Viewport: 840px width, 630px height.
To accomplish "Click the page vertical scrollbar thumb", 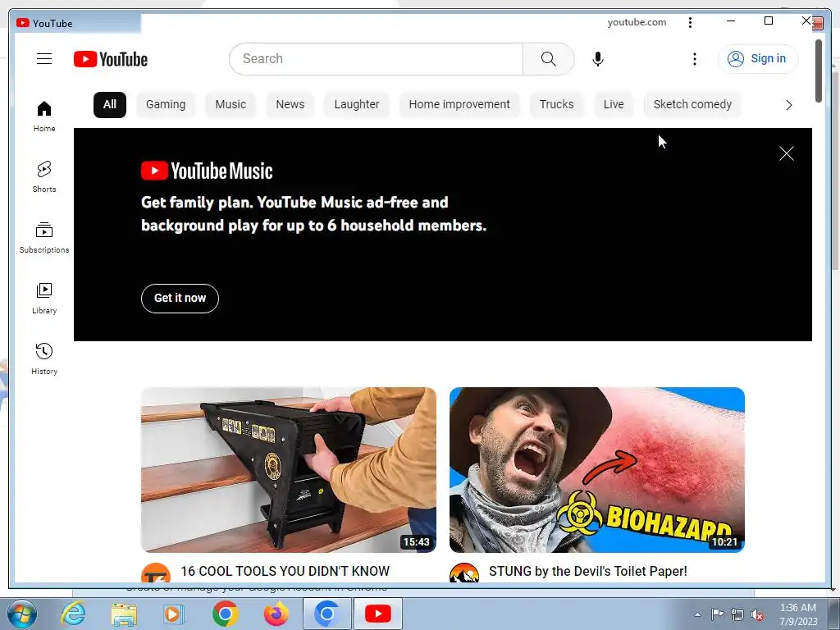I will coord(818,71).
